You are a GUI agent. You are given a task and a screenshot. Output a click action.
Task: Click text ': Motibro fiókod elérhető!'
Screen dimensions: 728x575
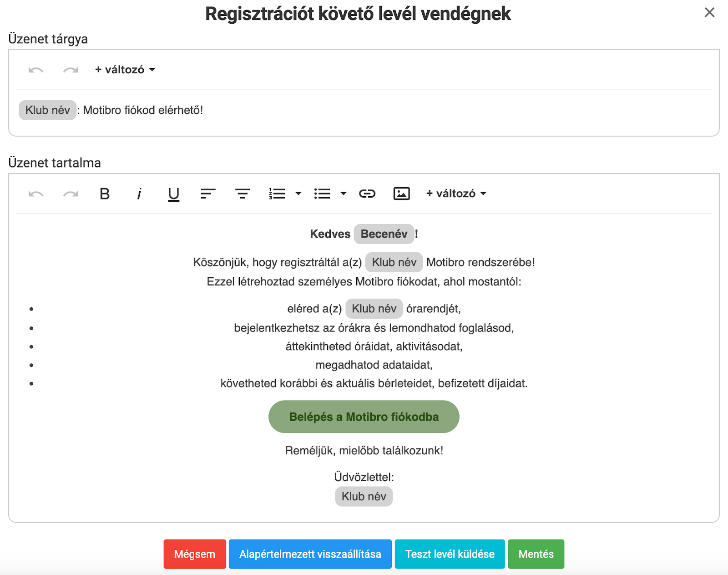[140, 110]
